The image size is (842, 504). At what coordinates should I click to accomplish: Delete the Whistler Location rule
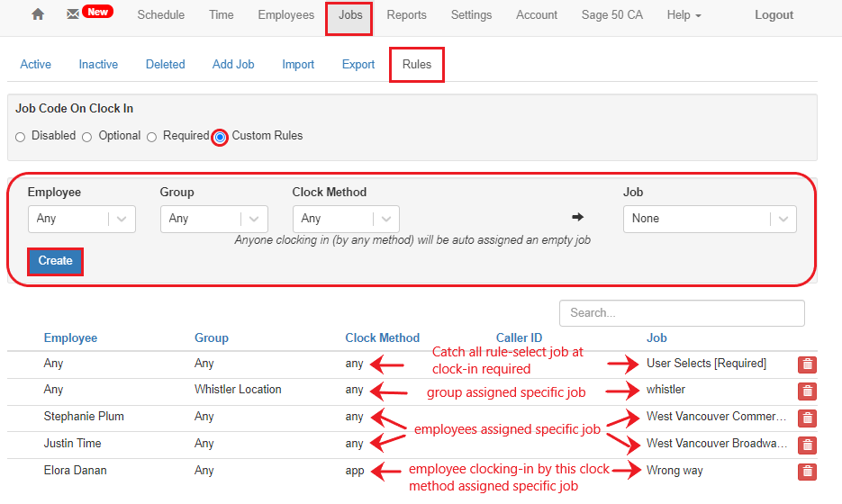(807, 391)
